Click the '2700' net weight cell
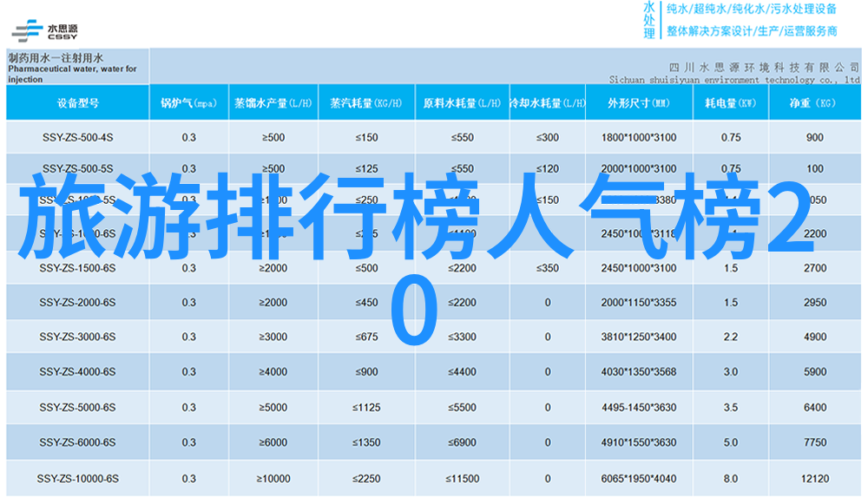The width and height of the screenshot is (868, 504). (815, 268)
